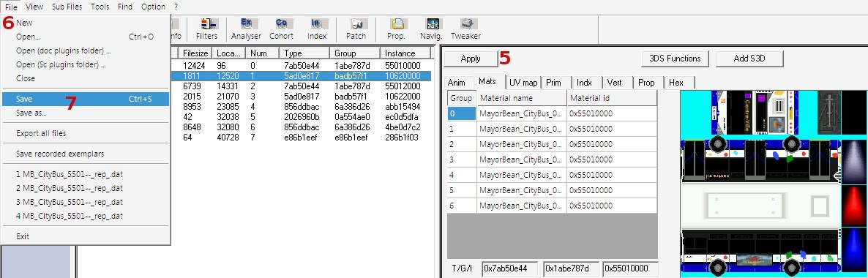Switch to the Vert tab
The height and width of the screenshot is (278, 868).
(615, 83)
